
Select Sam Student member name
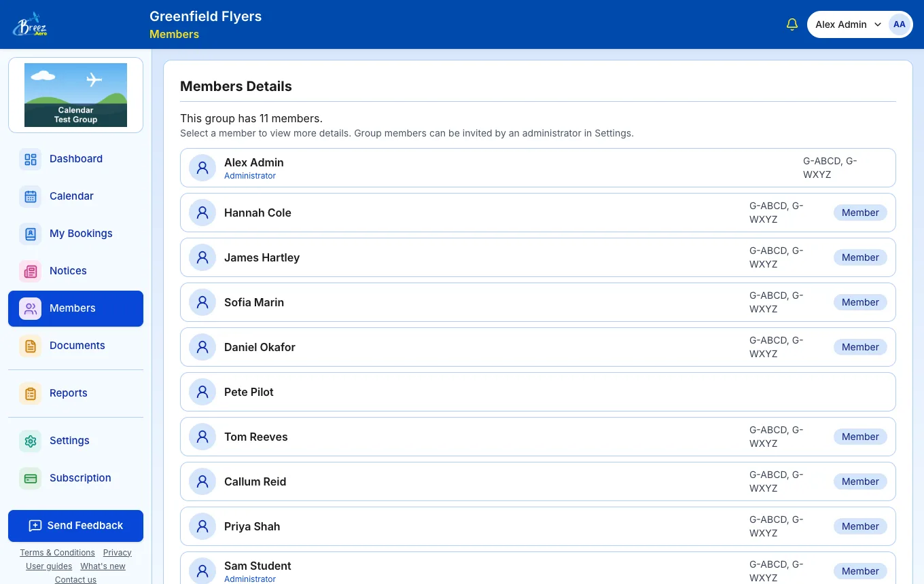coord(257,566)
